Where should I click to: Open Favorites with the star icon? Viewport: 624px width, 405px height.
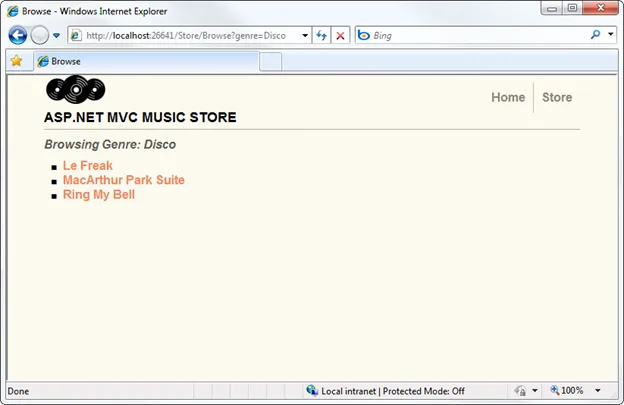pos(16,61)
